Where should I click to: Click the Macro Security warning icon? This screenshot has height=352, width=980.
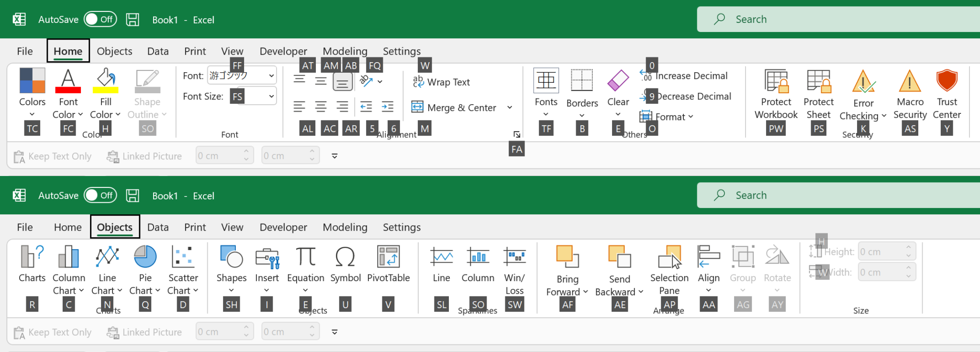(910, 81)
